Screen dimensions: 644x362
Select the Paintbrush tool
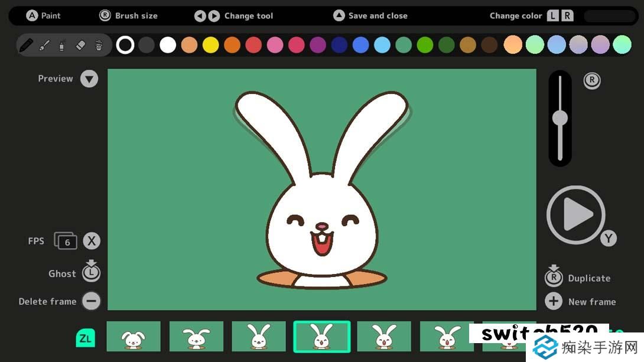45,44
